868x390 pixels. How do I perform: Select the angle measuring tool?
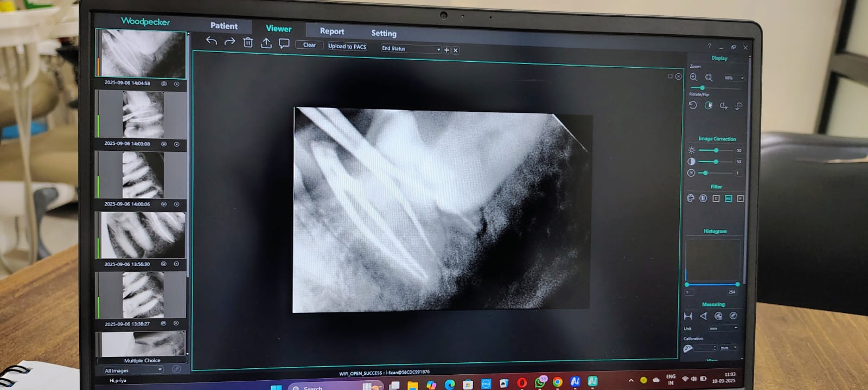coord(704,316)
